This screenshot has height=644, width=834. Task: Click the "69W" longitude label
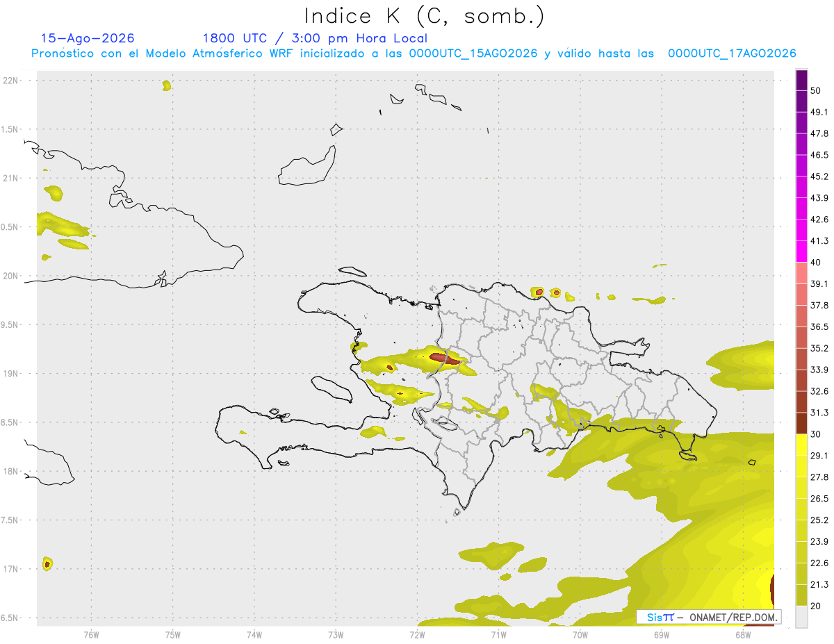[x=662, y=634]
